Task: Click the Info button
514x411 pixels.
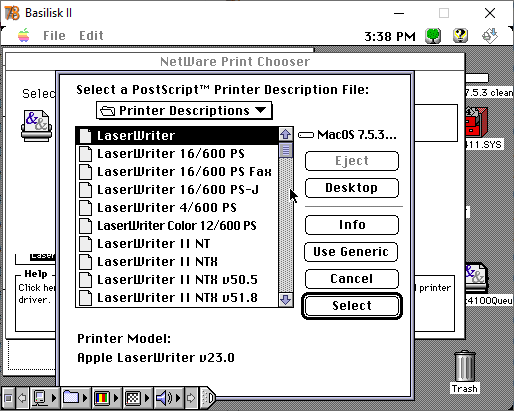Action: tap(352, 225)
